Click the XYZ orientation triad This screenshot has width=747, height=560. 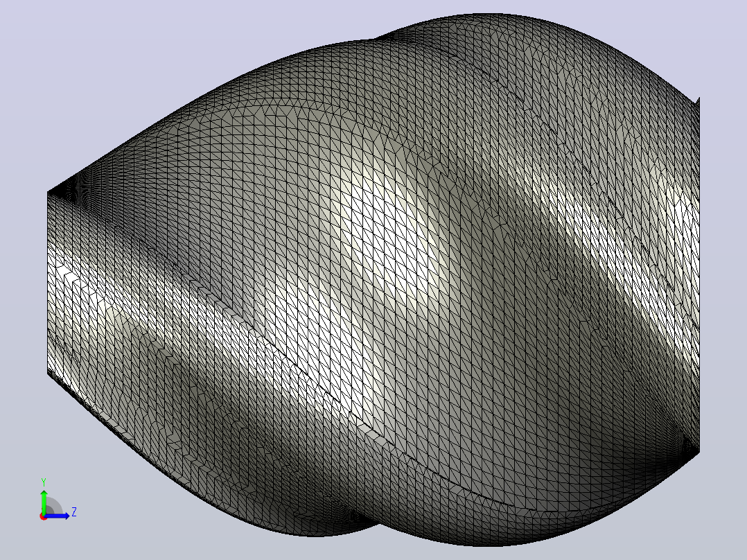57,500
